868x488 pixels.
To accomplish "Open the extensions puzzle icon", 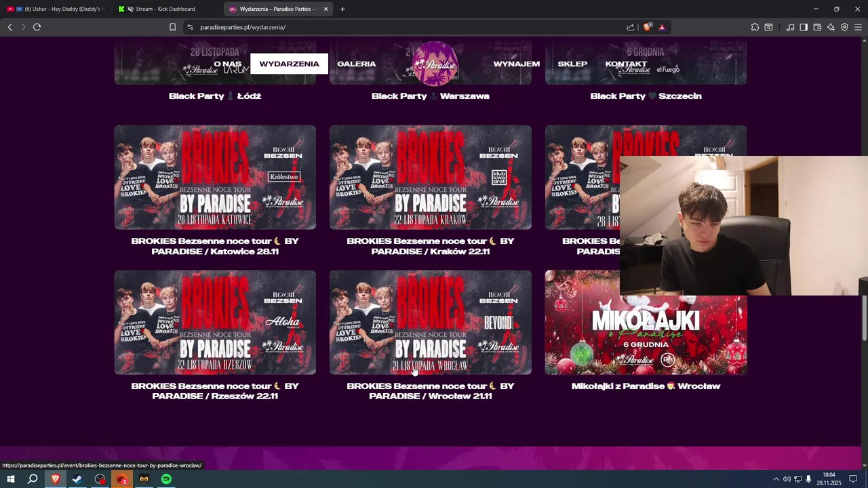I will (x=755, y=27).
